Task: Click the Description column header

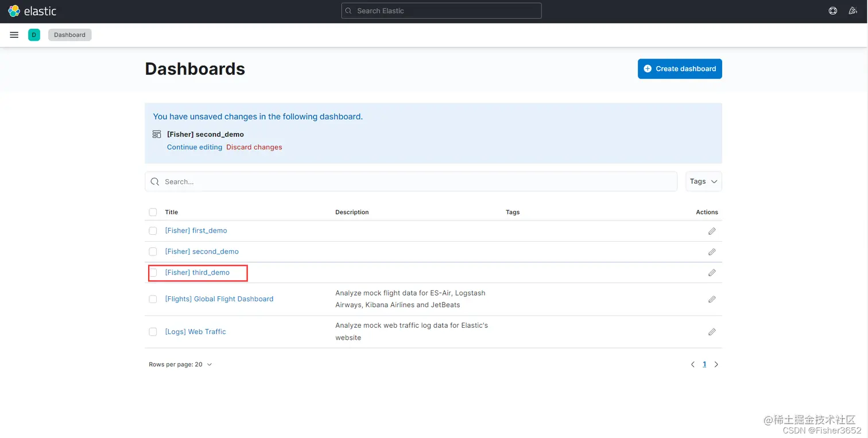Action: (352, 212)
